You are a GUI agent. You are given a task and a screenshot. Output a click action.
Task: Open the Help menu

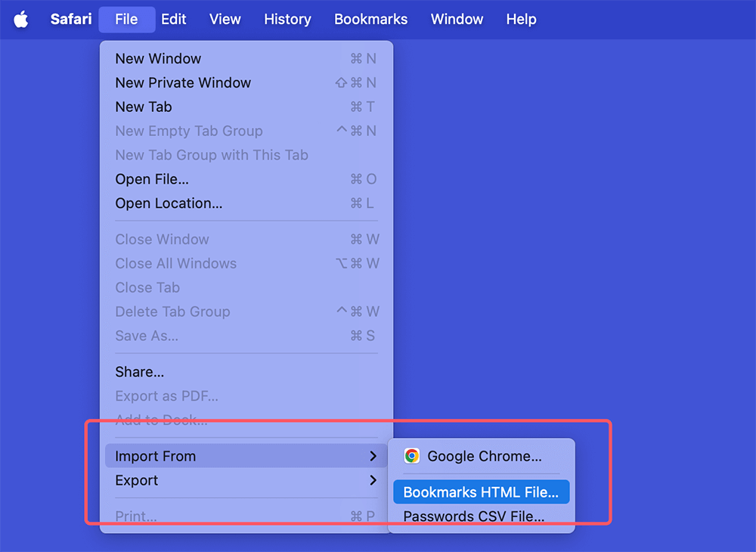click(x=521, y=19)
